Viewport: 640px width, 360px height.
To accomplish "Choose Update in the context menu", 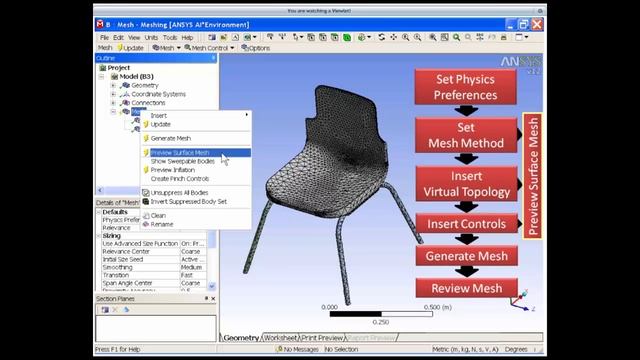I will point(196,124).
